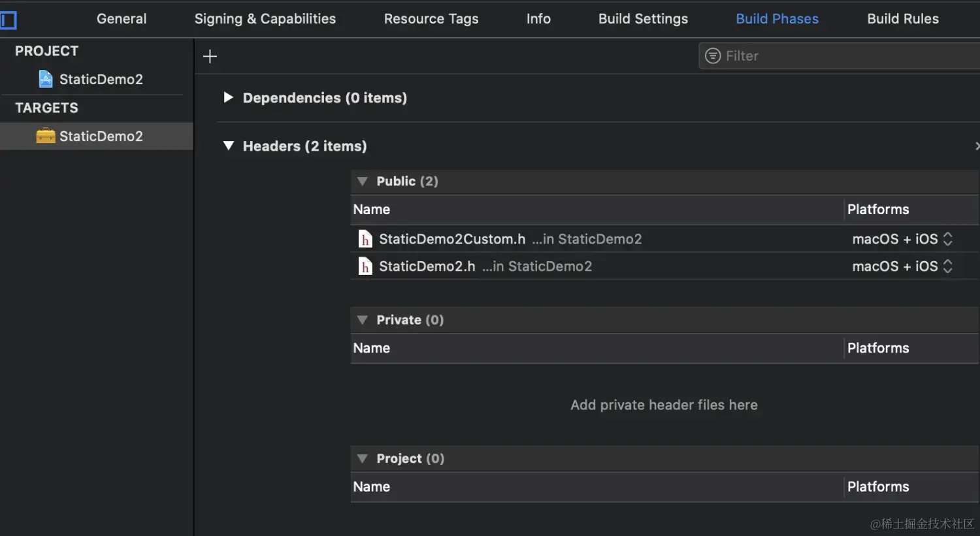Collapse the Private headers group
980x536 pixels.
tap(363, 320)
